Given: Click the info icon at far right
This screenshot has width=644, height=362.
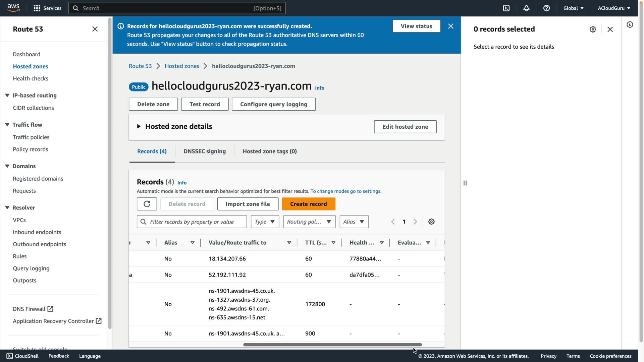Looking at the screenshot, I should pyautogui.click(x=630, y=24).
